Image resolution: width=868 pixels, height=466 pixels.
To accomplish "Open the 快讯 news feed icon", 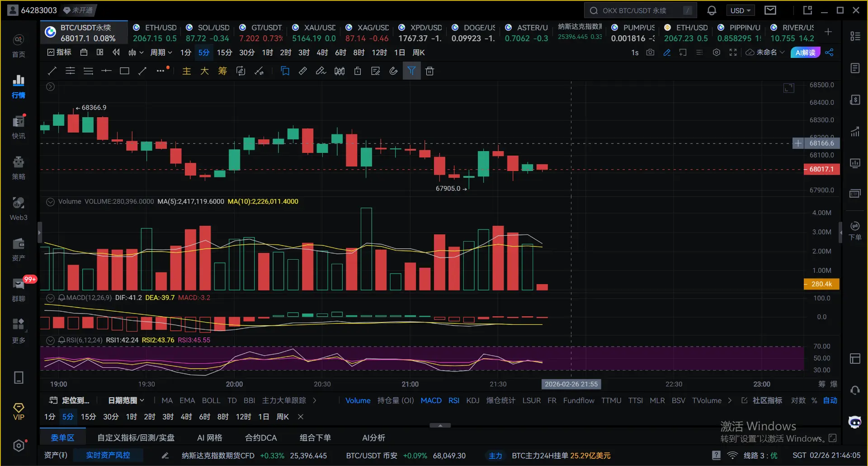I will [19, 127].
